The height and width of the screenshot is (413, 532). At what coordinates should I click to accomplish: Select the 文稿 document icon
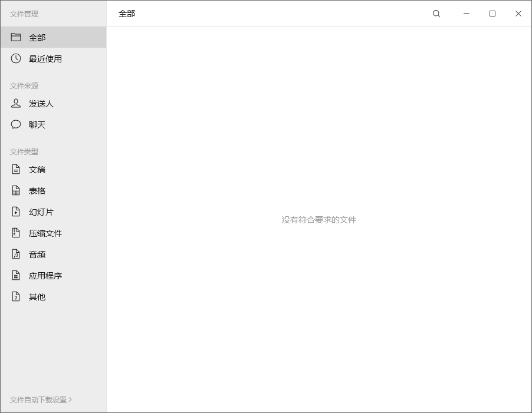(15, 169)
